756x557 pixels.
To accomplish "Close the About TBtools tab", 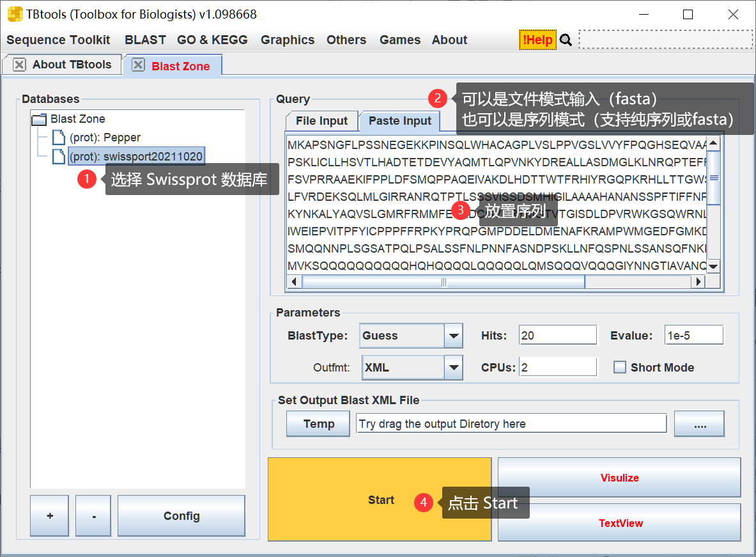I will pos(19,65).
